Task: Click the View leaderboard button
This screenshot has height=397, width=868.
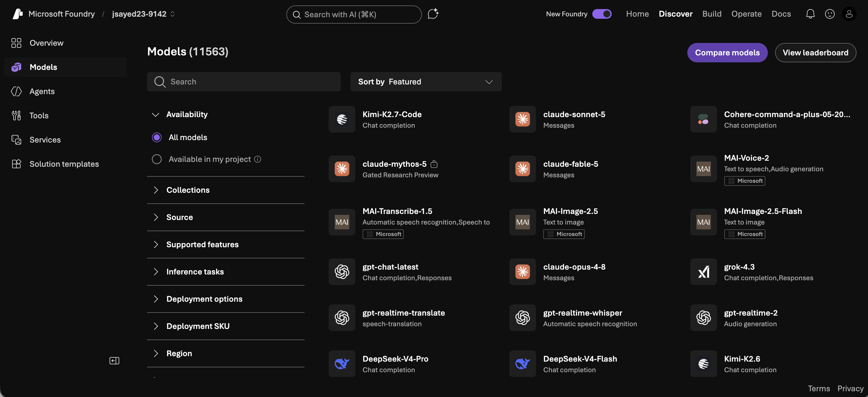Action: point(815,53)
